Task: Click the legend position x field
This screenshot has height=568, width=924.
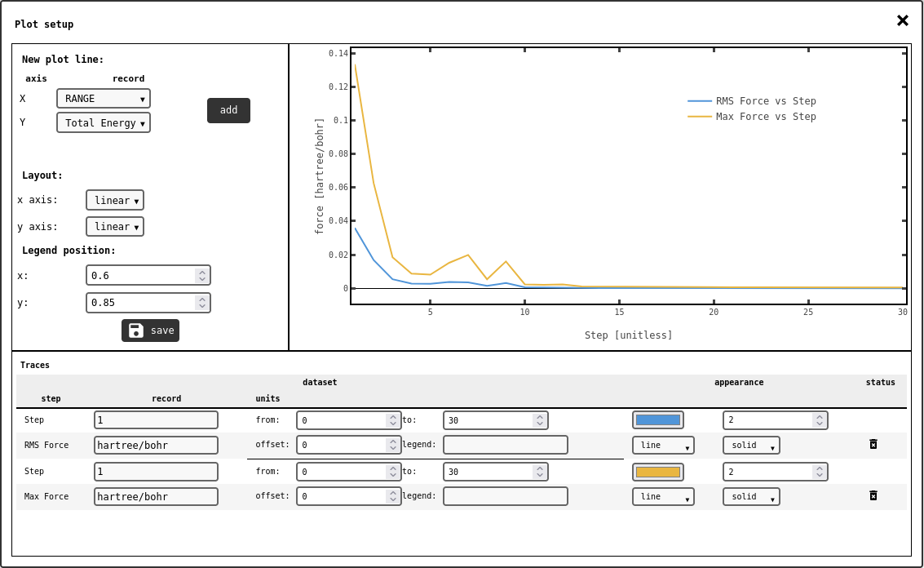Action: tap(142, 275)
